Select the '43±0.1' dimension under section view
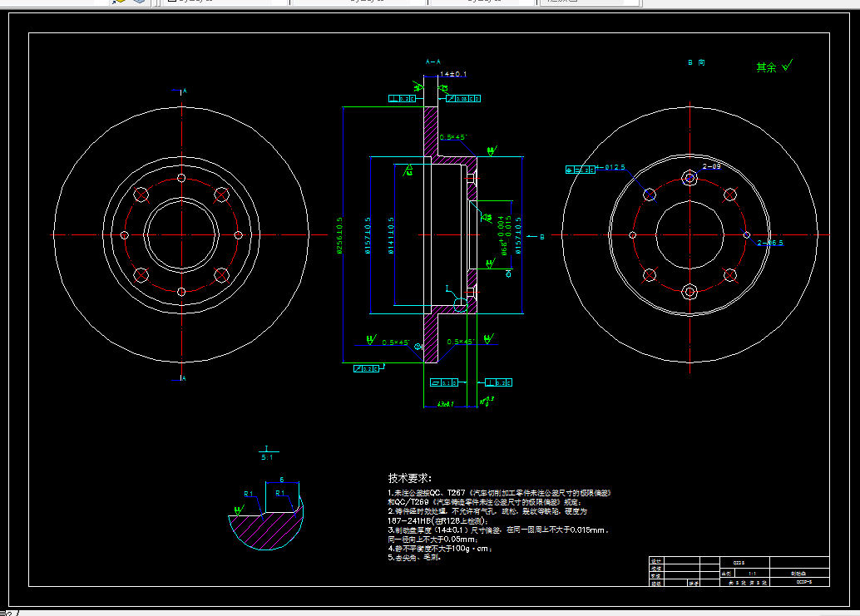This screenshot has height=616, width=860. [445, 404]
